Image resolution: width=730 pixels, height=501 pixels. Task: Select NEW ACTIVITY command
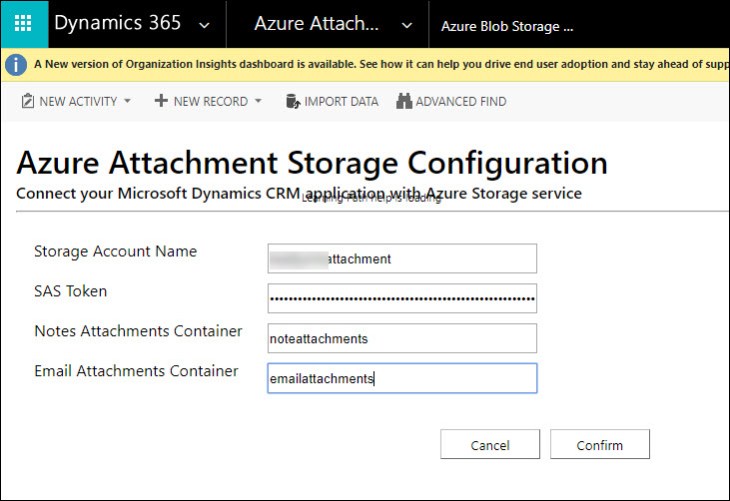(x=78, y=101)
